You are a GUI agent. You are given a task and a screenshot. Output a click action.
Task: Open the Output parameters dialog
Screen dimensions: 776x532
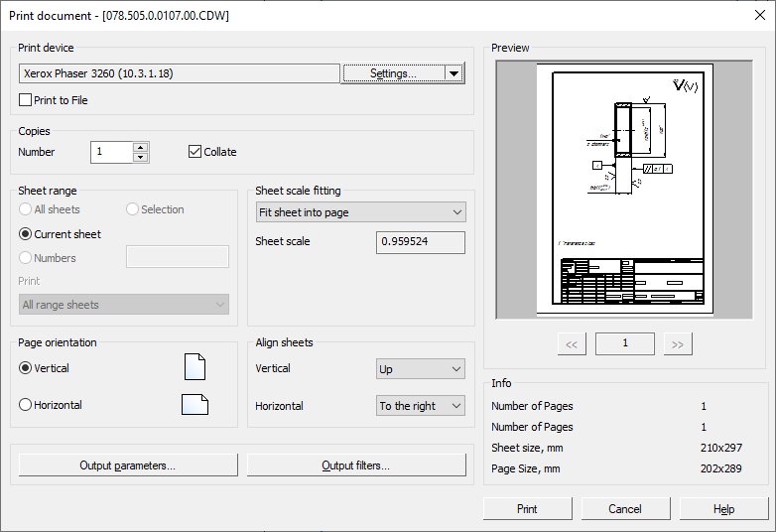[x=128, y=465]
